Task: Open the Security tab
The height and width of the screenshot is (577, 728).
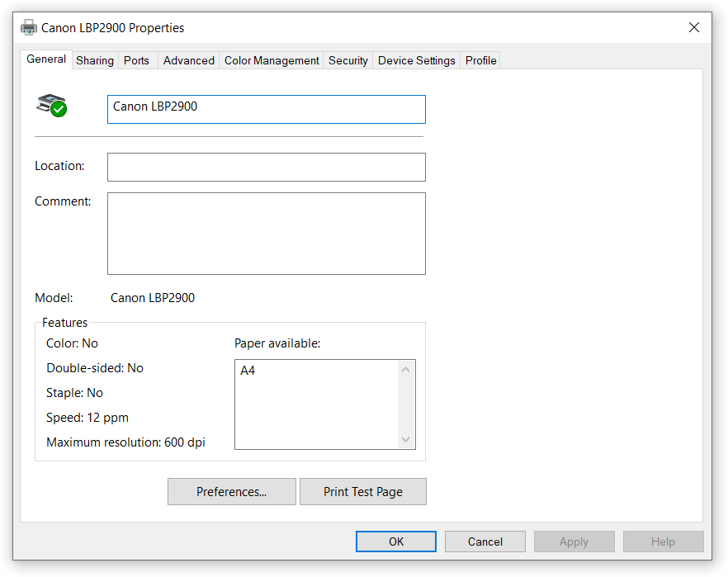Action: coord(347,60)
